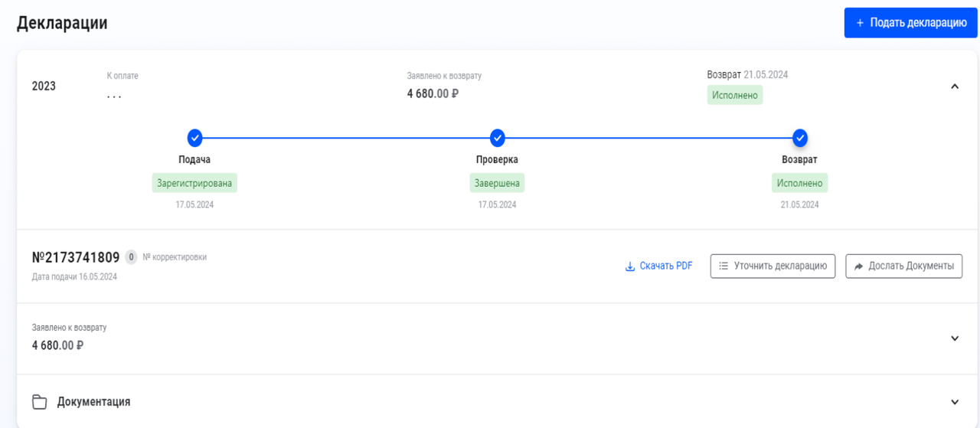Click the Зарегистрирована status badge
Viewport: 980px width, 428px height.
pyautogui.click(x=194, y=183)
